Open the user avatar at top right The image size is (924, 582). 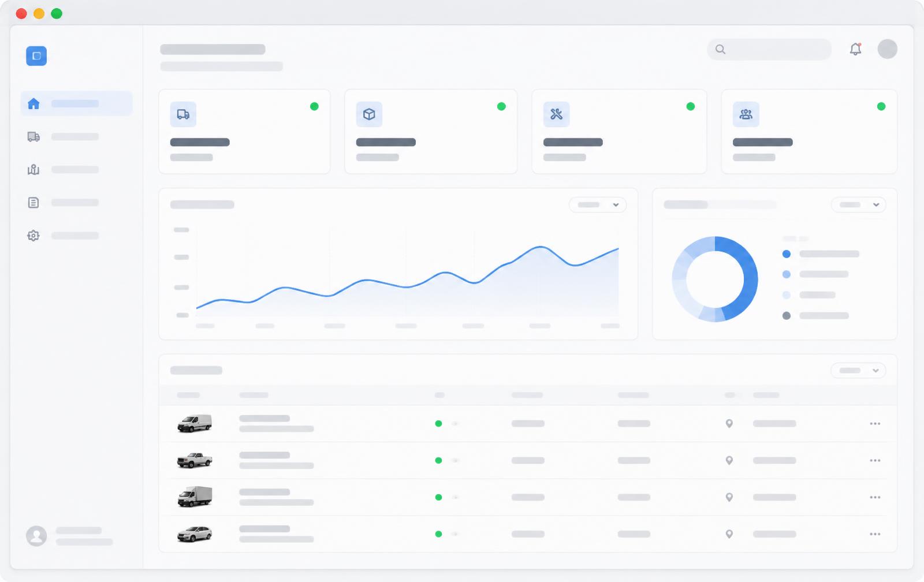point(888,49)
